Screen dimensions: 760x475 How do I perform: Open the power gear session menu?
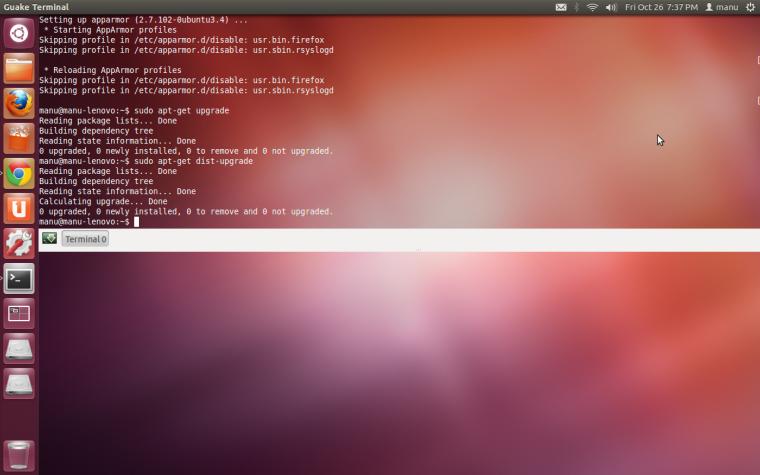coord(751,7)
